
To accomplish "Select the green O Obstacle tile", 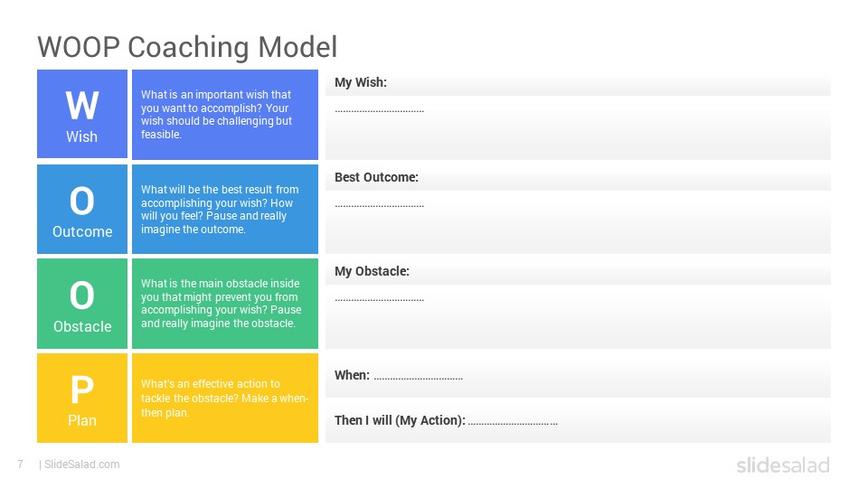I will click(82, 304).
